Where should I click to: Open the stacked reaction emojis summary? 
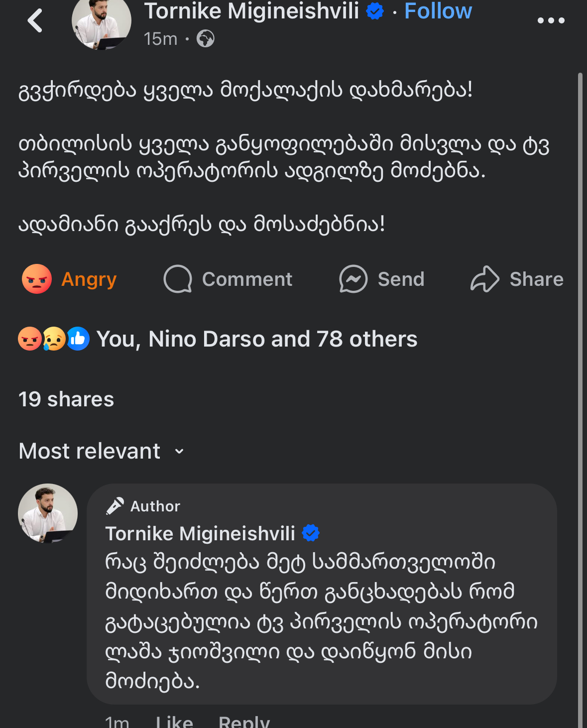click(x=54, y=339)
